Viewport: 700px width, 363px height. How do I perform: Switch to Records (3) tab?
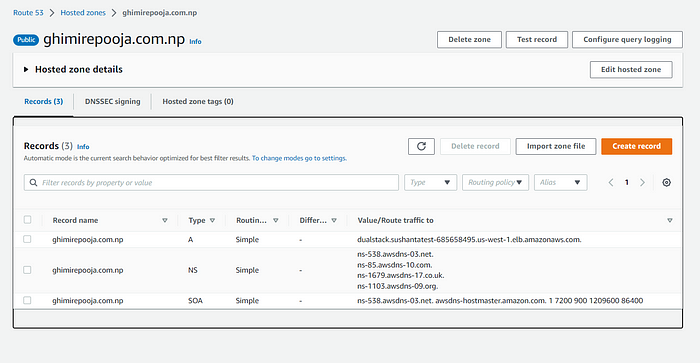tap(43, 102)
